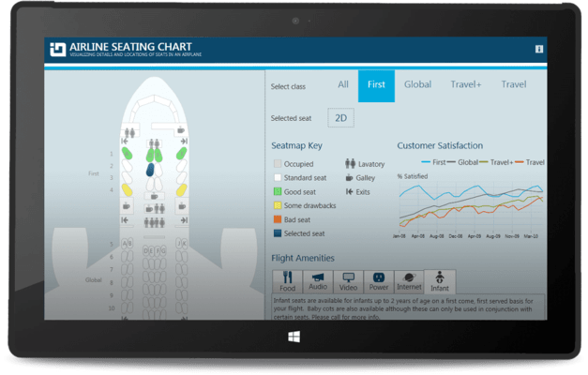Click the Travel entry in the chart legend
This screenshot has height=375, width=588.
coord(530,162)
